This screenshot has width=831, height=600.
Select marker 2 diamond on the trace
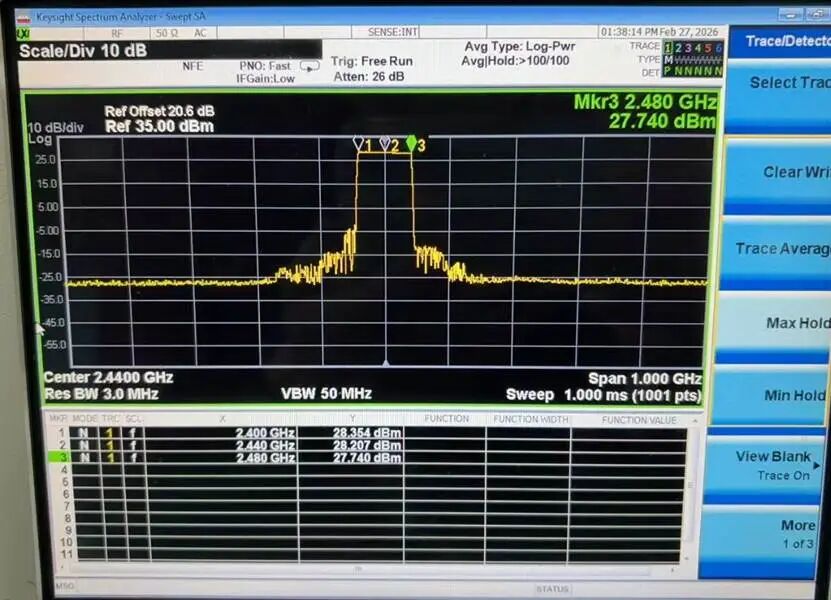385,144
